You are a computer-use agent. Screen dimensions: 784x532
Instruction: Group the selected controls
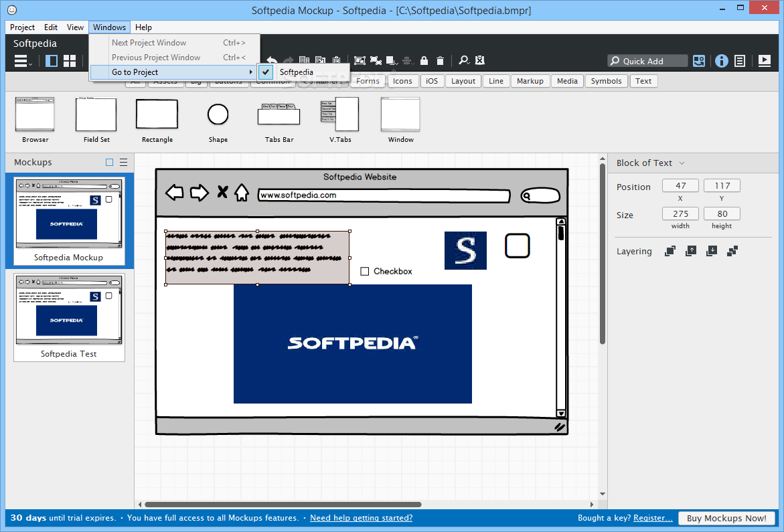pos(360,60)
